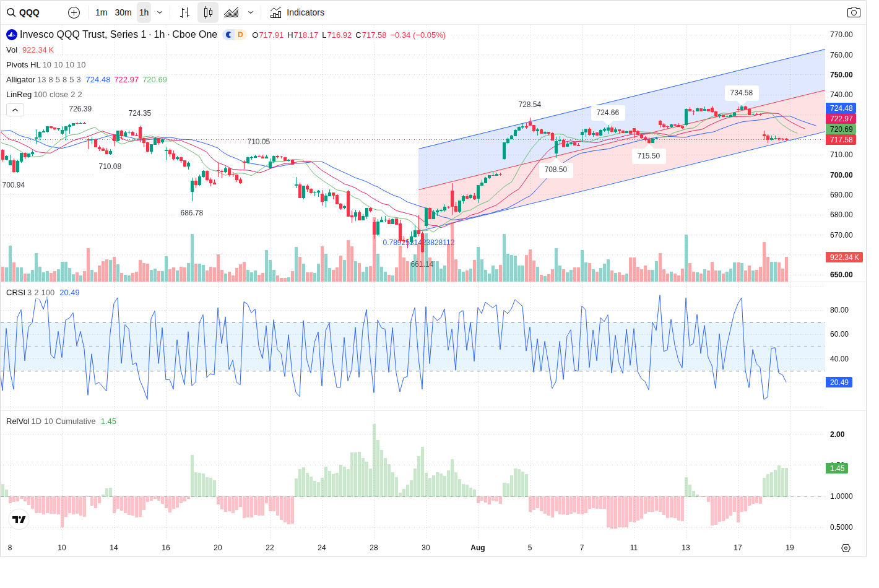Click the Invesco logo icon

click(x=12, y=35)
